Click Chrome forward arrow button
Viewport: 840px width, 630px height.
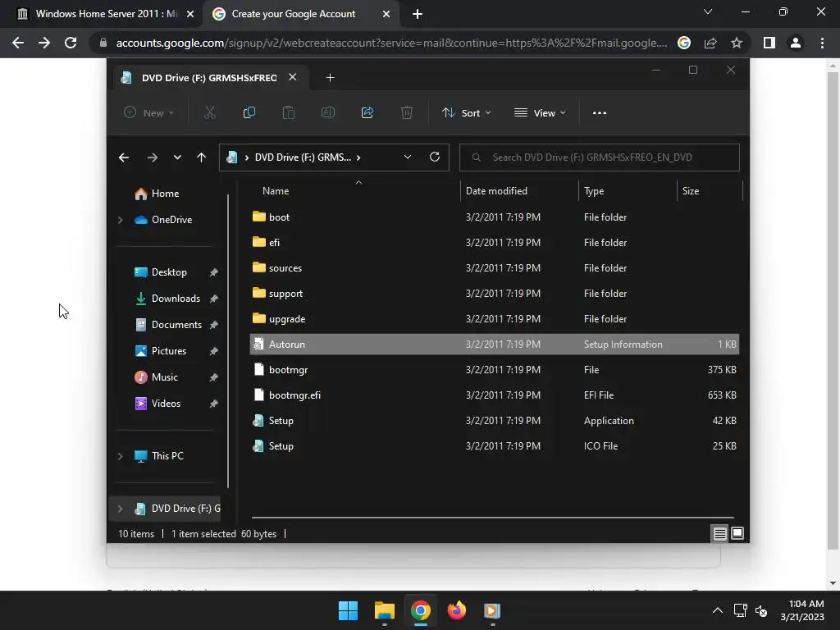click(x=44, y=43)
